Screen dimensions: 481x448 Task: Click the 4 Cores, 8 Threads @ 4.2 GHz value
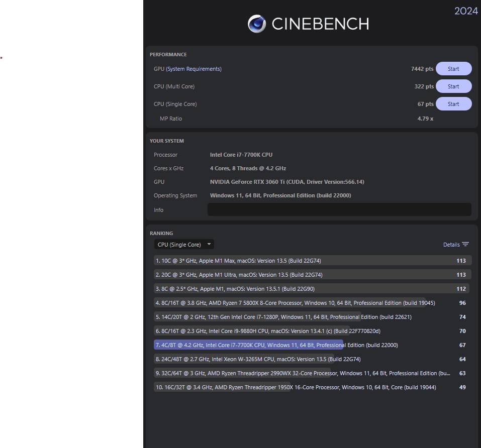click(248, 168)
